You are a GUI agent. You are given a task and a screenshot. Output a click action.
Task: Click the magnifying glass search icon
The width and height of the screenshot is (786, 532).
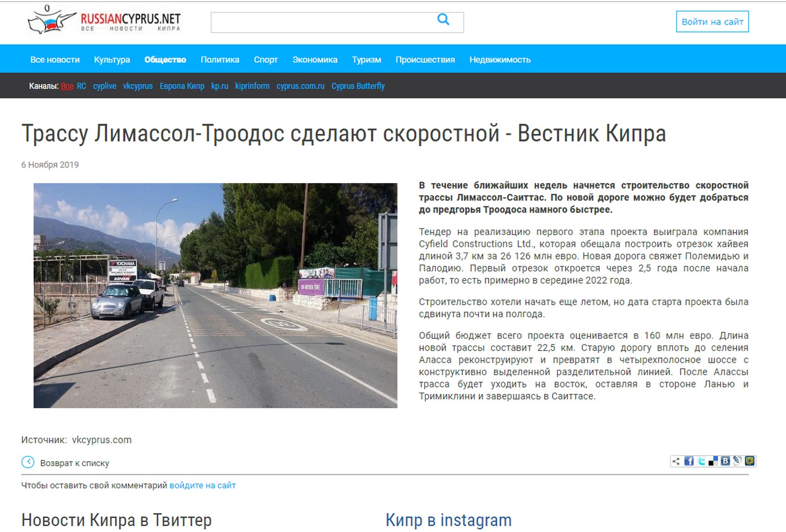tap(443, 20)
